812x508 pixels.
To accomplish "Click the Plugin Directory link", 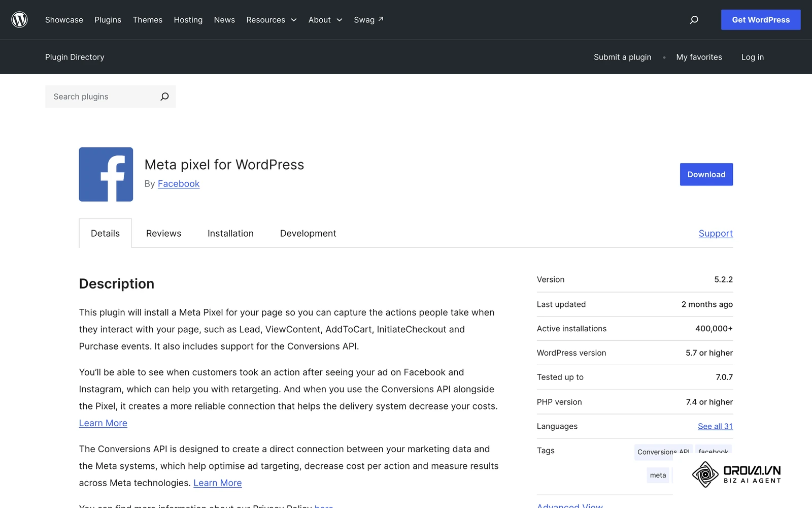I will click(75, 57).
